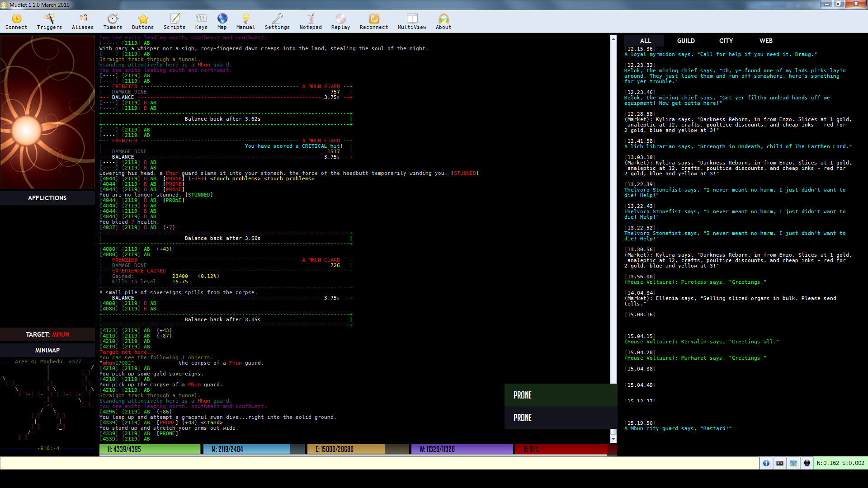The width and height of the screenshot is (868, 488).
Task: Open the WEB tab panel
Action: coord(765,40)
